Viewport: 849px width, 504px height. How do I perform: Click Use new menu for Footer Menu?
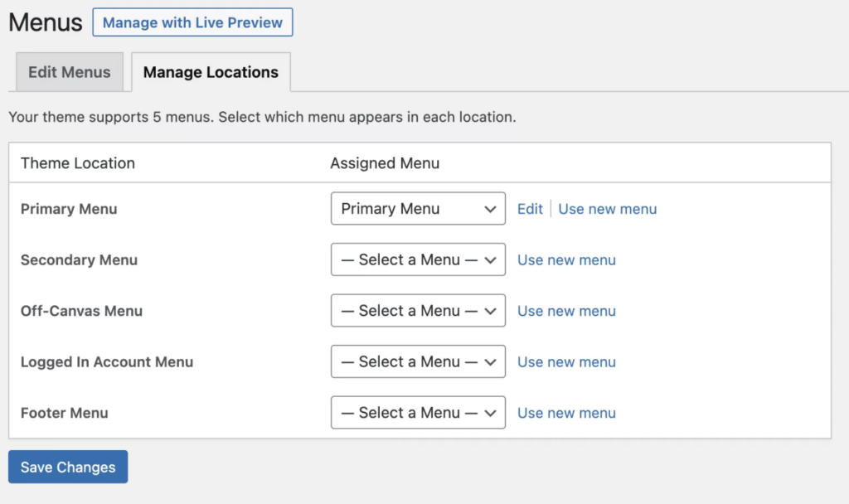pyautogui.click(x=566, y=413)
